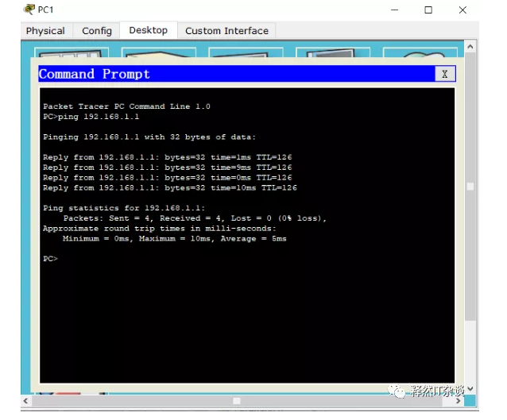Click the horizontal scrollbar right arrow
The height and width of the screenshot is (420, 507).
click(x=459, y=401)
